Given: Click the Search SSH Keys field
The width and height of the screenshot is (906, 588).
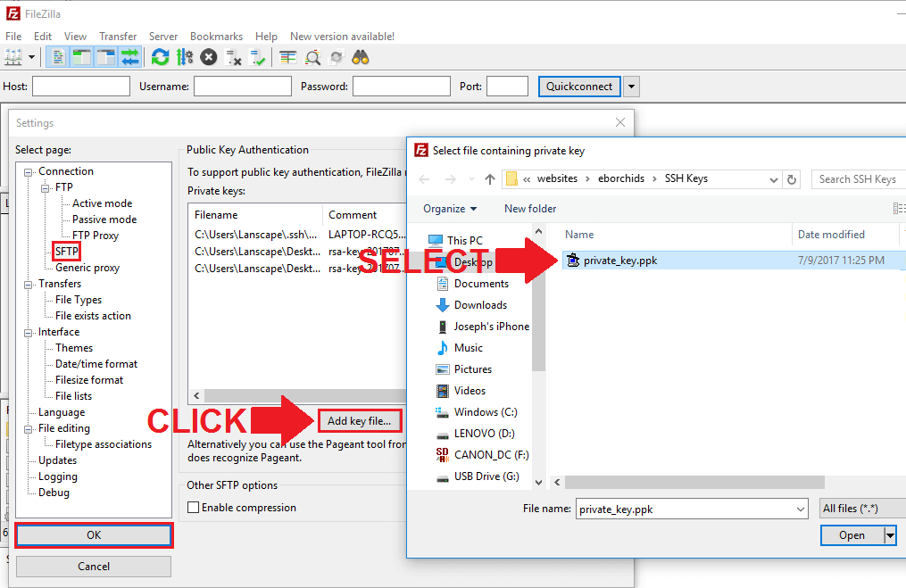Looking at the screenshot, I should pyautogui.click(x=859, y=179).
